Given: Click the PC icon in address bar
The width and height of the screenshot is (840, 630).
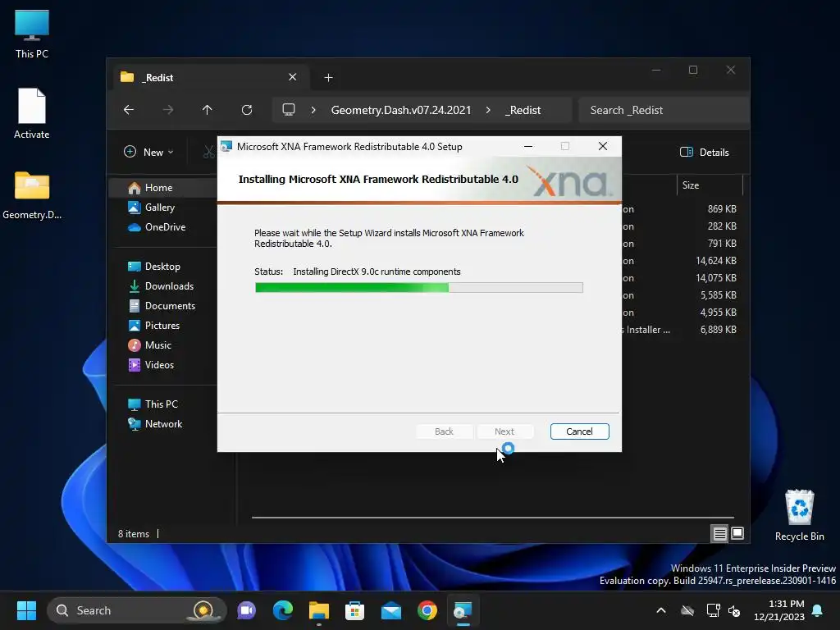Looking at the screenshot, I should [x=289, y=110].
